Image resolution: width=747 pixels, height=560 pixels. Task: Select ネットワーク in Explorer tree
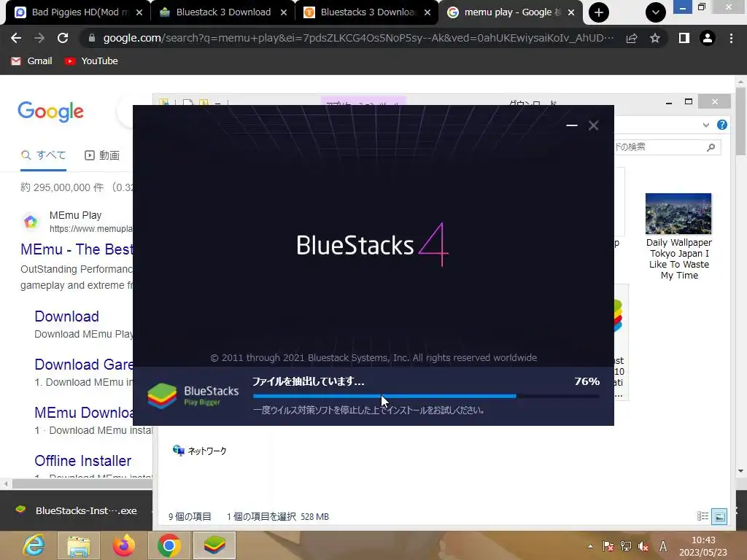[x=200, y=451]
